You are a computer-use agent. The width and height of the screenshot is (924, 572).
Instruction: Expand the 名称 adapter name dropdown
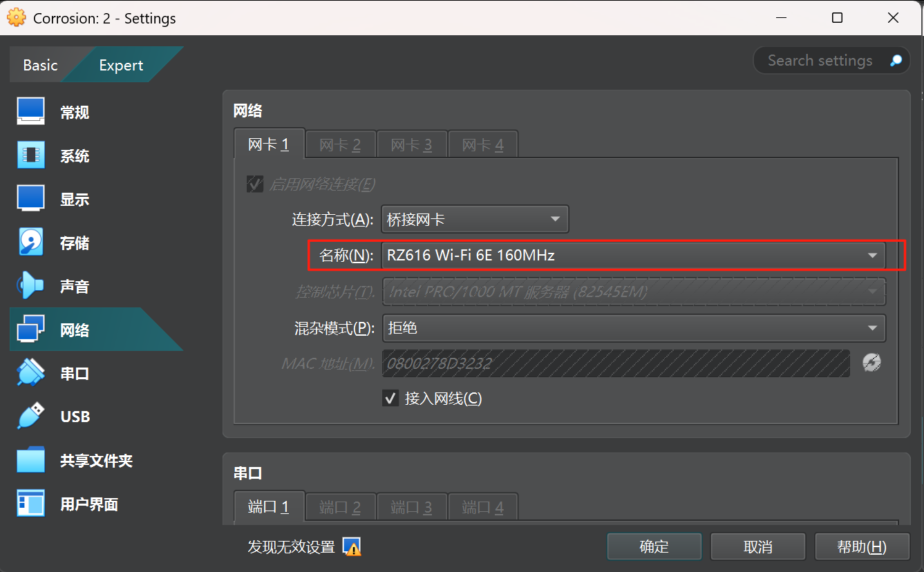633,256
